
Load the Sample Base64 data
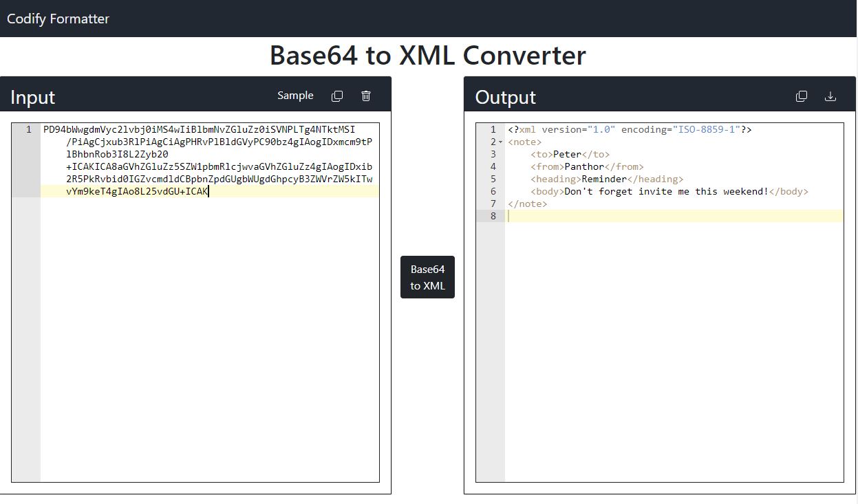(x=295, y=96)
